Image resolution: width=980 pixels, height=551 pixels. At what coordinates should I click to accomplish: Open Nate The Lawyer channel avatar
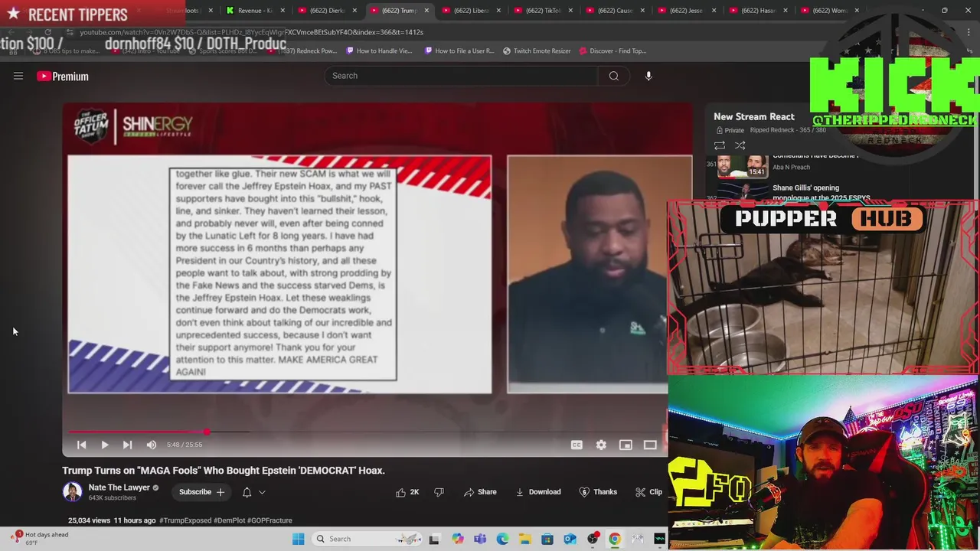(72, 492)
